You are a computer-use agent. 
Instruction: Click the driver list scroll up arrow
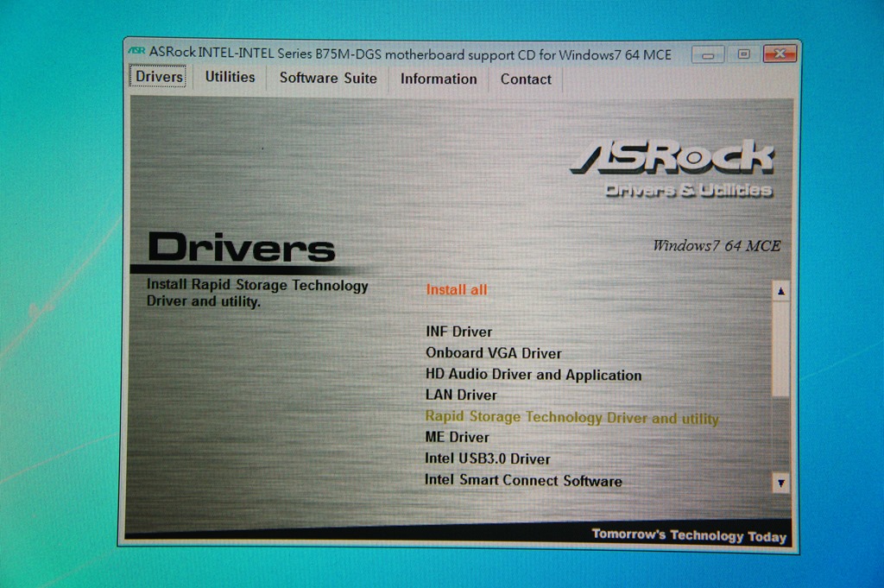(780, 291)
